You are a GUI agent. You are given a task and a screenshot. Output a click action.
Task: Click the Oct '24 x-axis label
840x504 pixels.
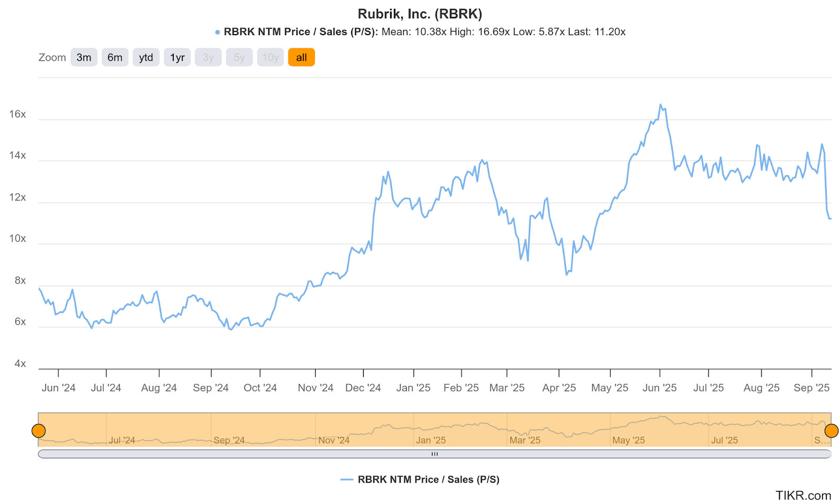260,387
